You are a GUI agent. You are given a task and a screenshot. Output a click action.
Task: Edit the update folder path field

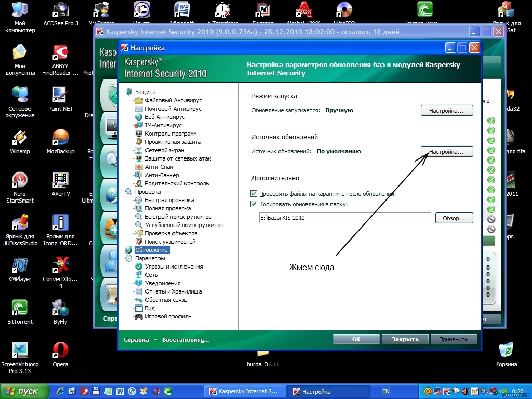click(x=345, y=218)
